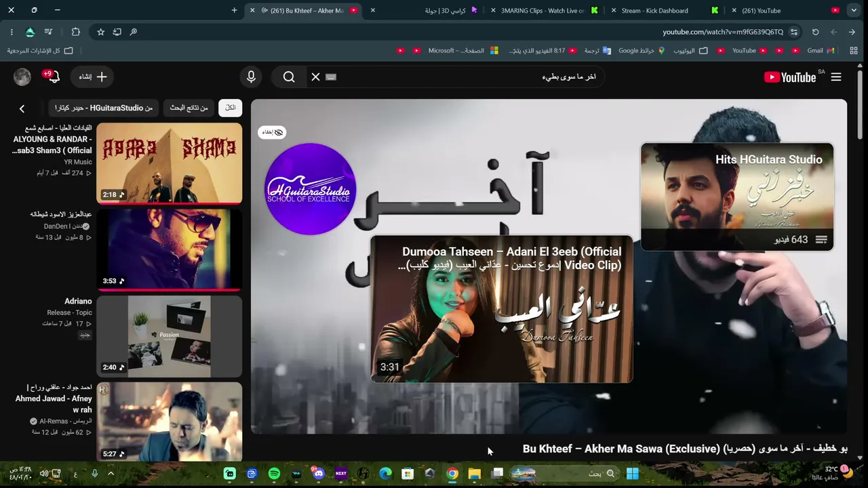Open the account avatar menu
Viewport: 868px width, 488px height.
[x=22, y=77]
